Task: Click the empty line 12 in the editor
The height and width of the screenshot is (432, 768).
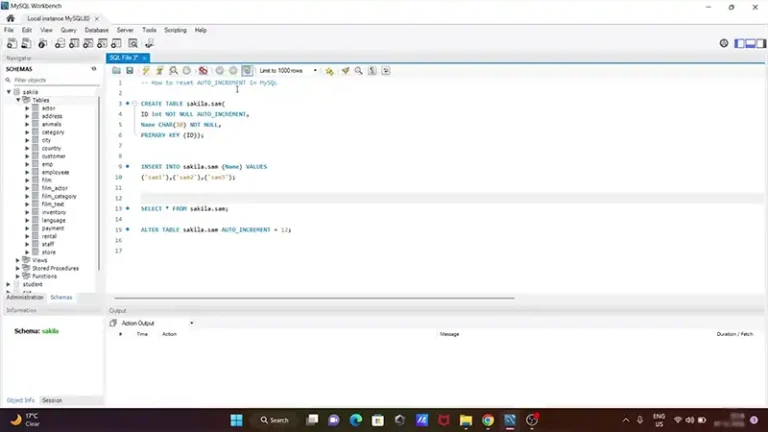Action: point(451,198)
